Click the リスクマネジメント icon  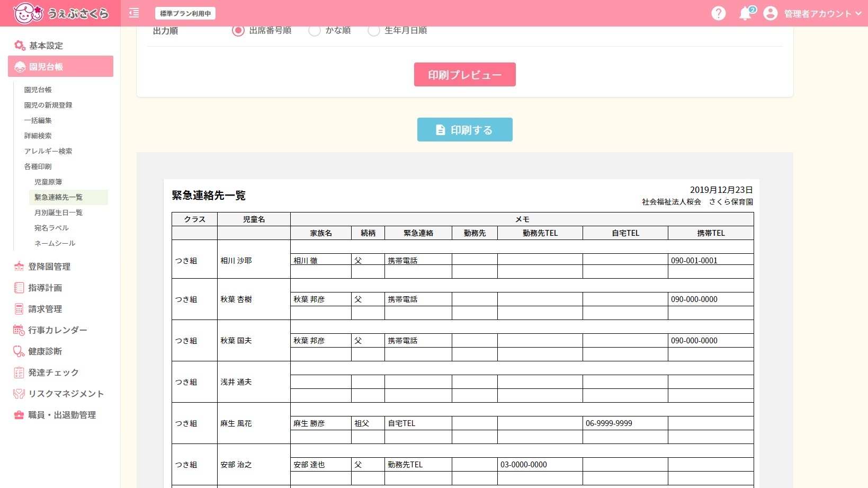click(x=19, y=394)
